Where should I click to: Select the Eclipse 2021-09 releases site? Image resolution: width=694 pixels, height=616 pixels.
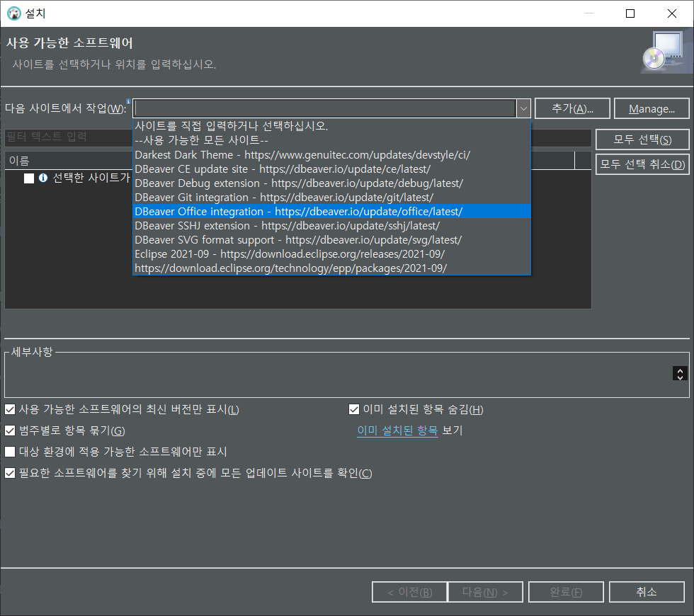[331, 254]
